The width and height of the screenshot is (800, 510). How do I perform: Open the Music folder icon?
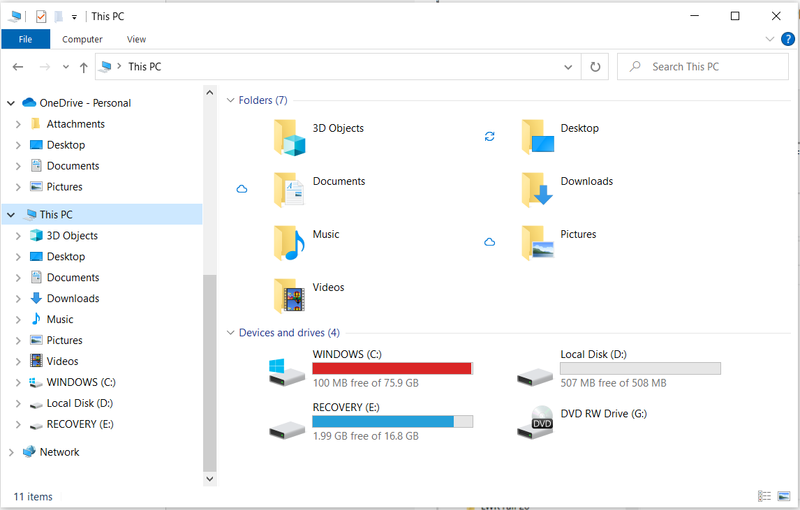(289, 242)
